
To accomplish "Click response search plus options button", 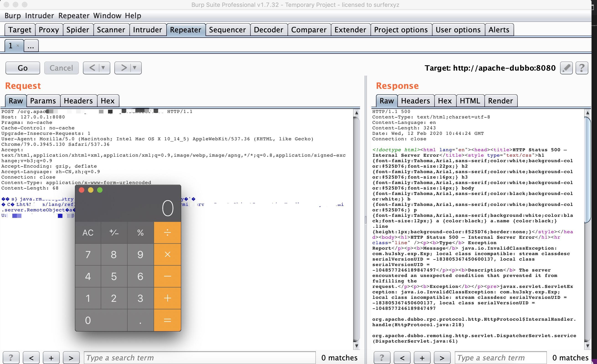I will [422, 358].
